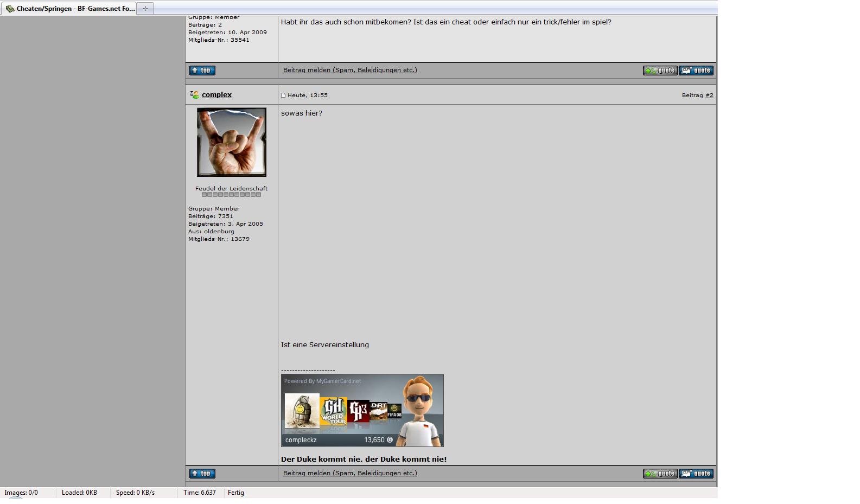Screen dimensions: 860x504
Task: Open the Beitrag #2 permalink
Action: tap(709, 95)
